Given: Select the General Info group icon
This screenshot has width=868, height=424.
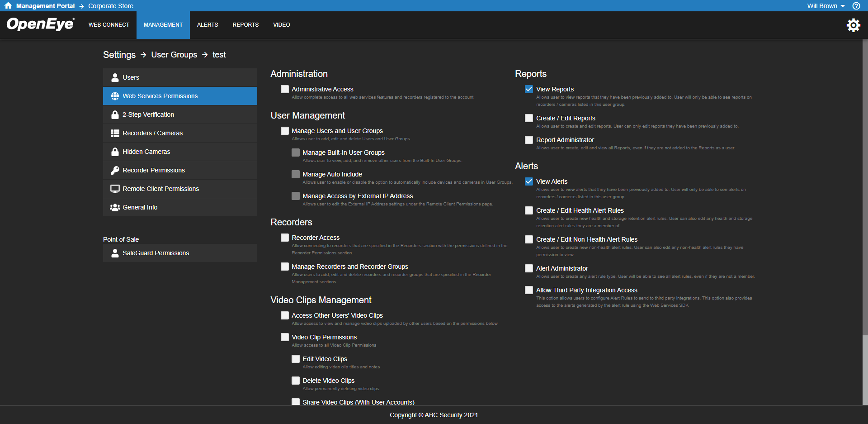Looking at the screenshot, I should (x=115, y=207).
